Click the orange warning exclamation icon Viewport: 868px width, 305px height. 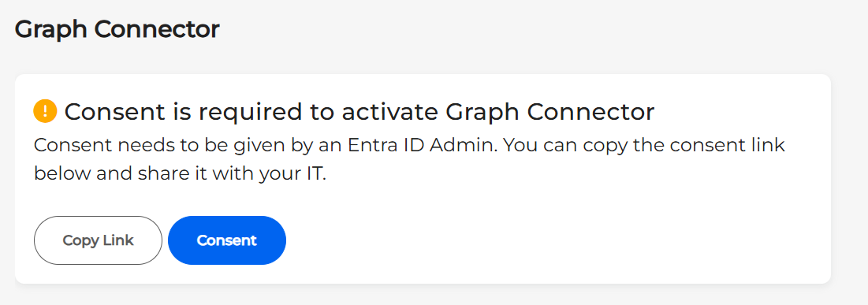point(46,110)
